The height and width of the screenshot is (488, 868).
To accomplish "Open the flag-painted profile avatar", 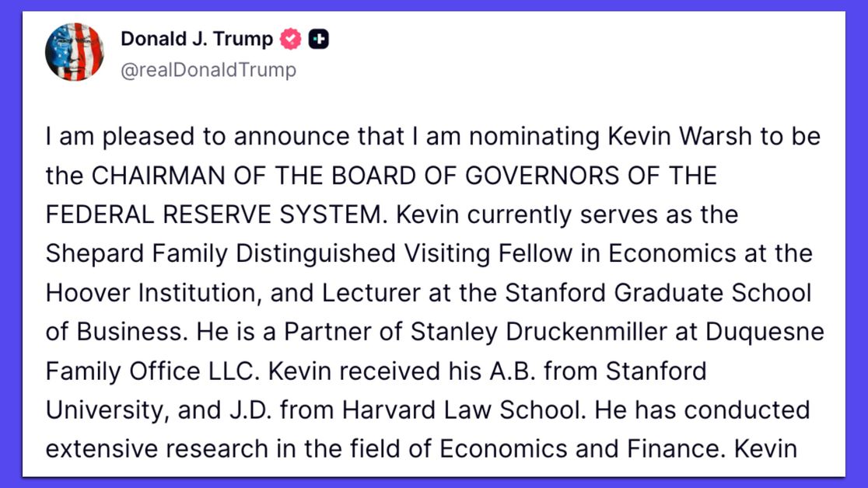I will coord(74,52).
